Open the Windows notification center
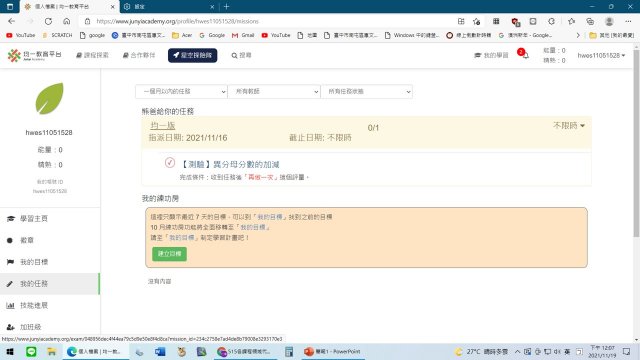Image resolution: width=640 pixels, height=360 pixels. 627,351
